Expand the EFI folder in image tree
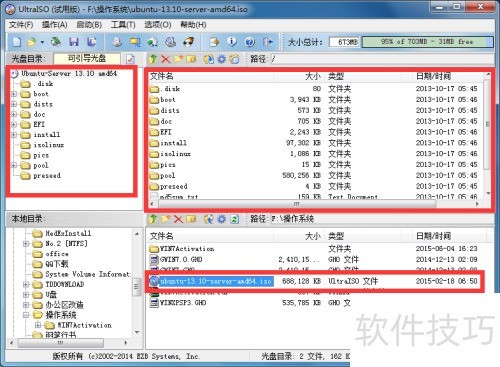This screenshot has width=500, height=367. coord(14,125)
